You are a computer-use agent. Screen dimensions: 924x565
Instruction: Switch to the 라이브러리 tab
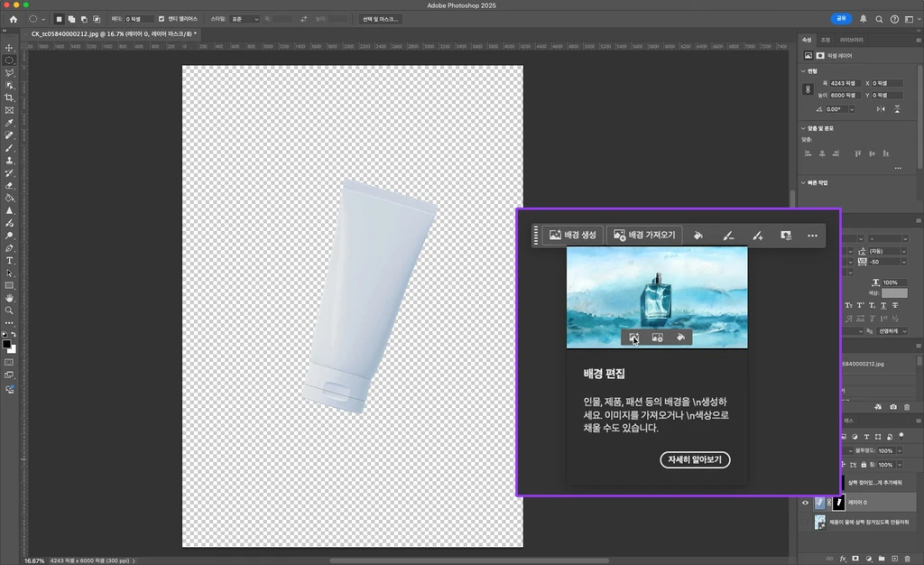[851, 40]
